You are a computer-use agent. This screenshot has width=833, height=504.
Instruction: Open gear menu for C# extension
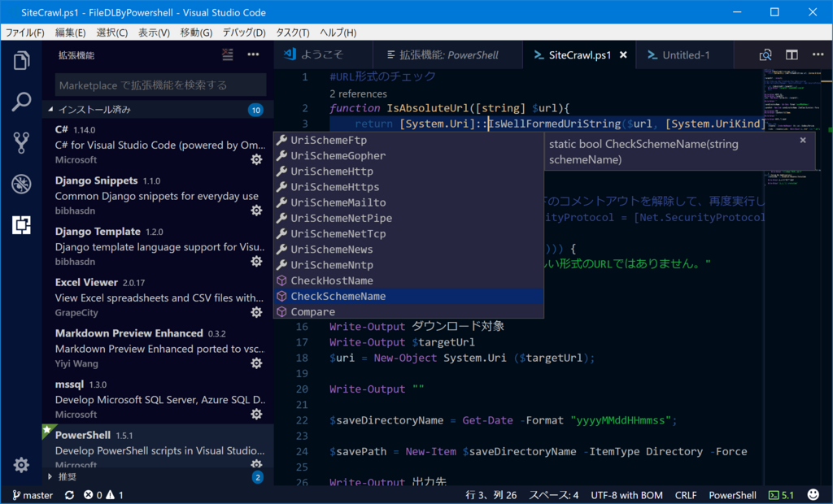(256, 159)
